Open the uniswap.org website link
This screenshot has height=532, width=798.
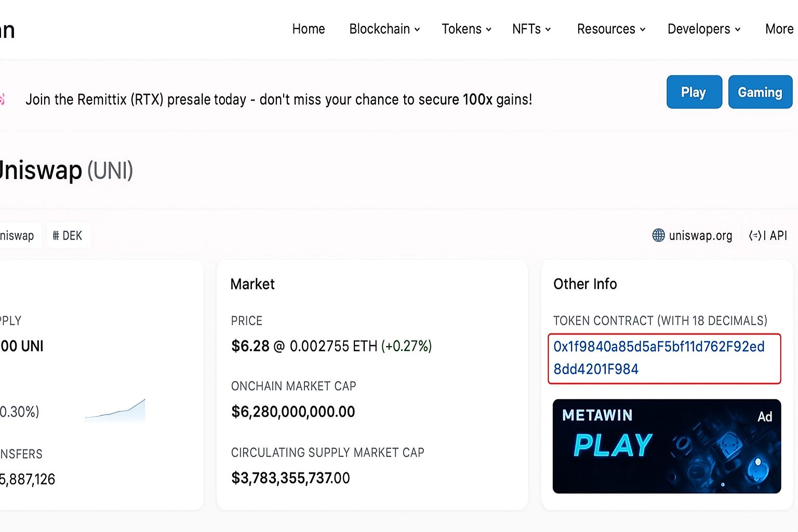click(x=700, y=236)
